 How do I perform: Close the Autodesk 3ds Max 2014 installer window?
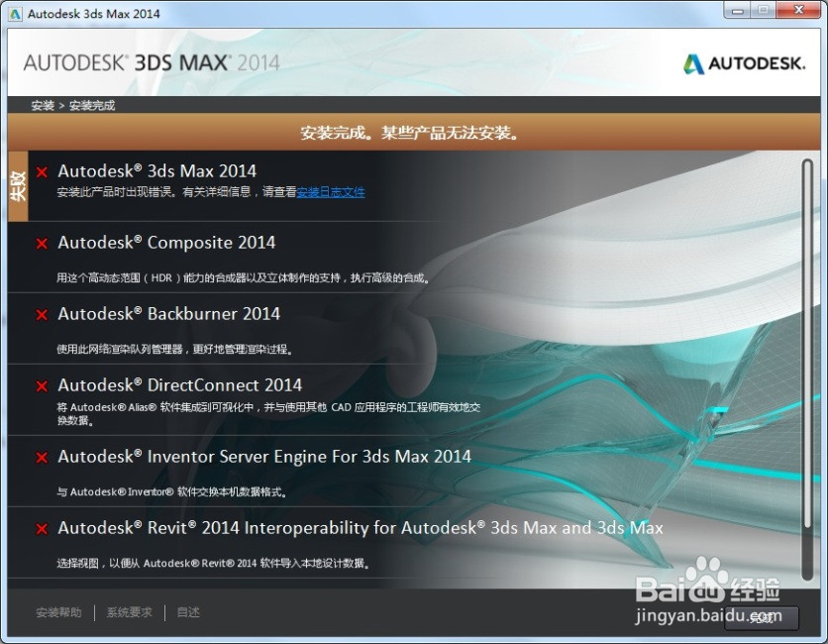[x=798, y=10]
